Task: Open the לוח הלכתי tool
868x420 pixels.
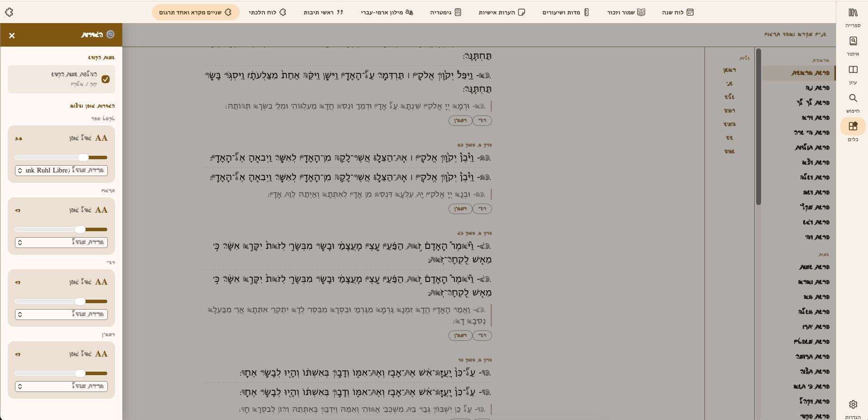Action: click(x=267, y=12)
